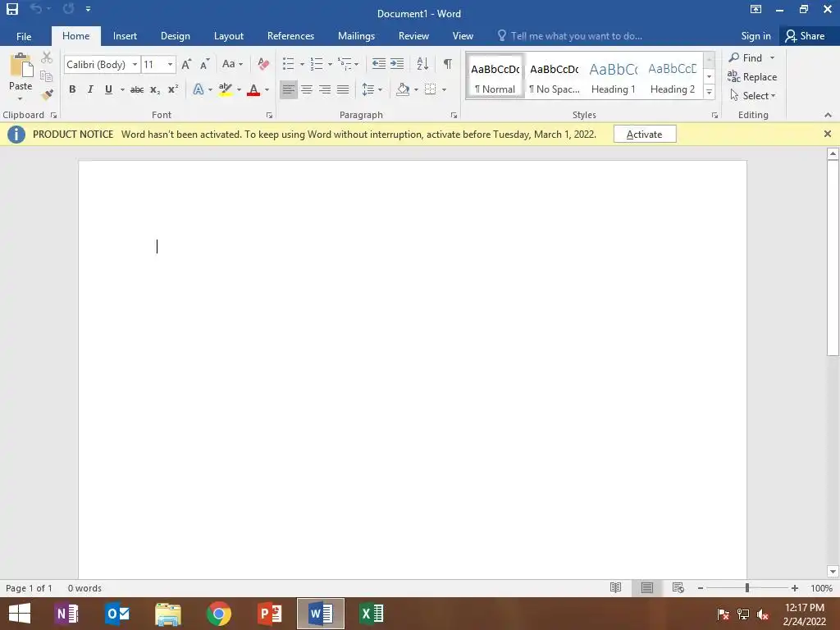Click the Cut scissors icon
This screenshot has width=840, height=630.
click(x=47, y=57)
